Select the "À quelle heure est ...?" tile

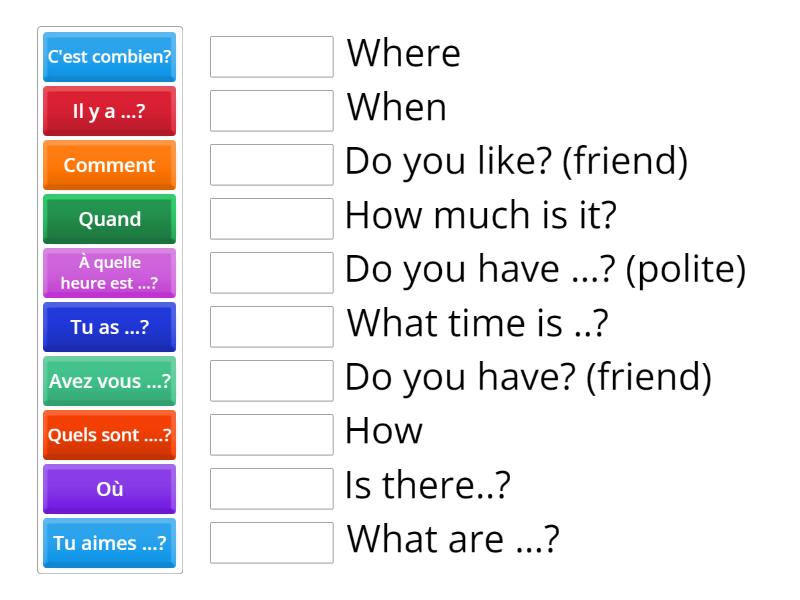click(x=109, y=273)
